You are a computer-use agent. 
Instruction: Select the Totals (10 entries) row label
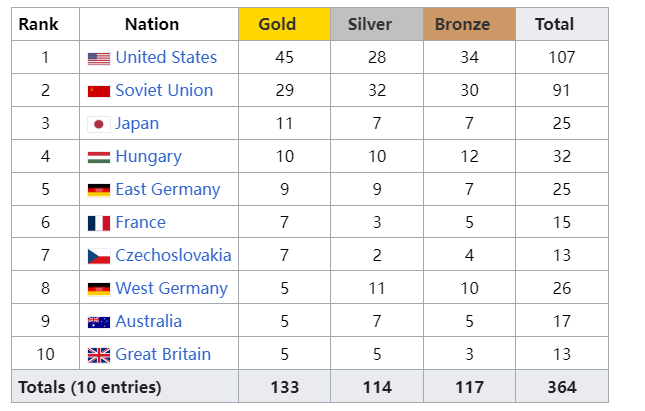[90, 387]
